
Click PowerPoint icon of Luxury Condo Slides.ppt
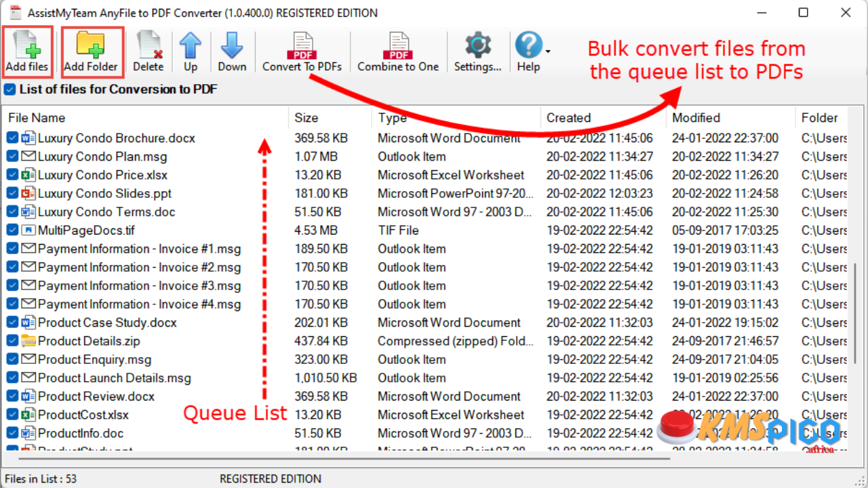[x=28, y=193]
